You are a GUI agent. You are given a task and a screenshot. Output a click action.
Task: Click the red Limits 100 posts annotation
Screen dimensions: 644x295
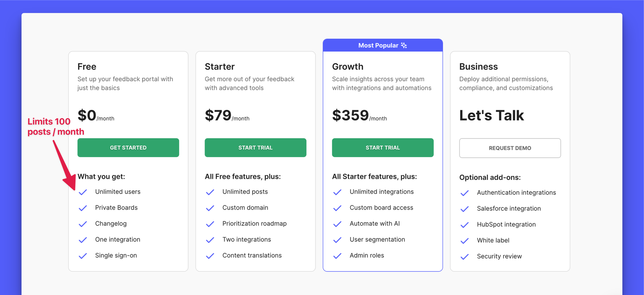55,126
